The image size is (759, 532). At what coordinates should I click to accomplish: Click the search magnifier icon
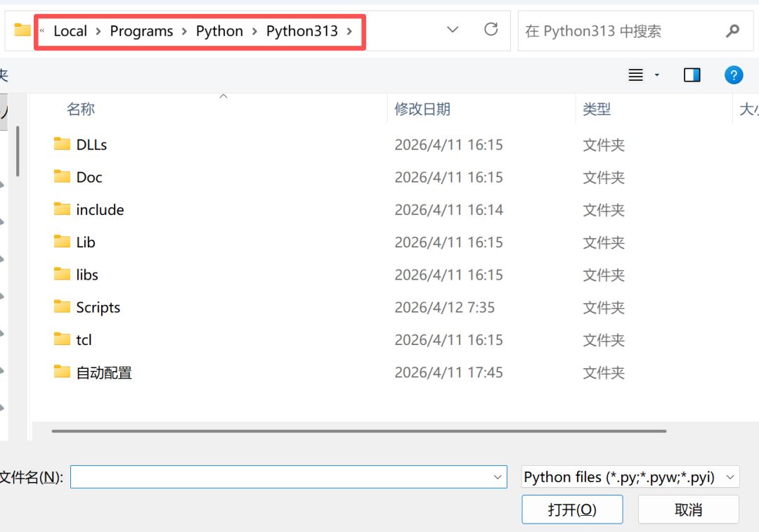[x=733, y=31]
